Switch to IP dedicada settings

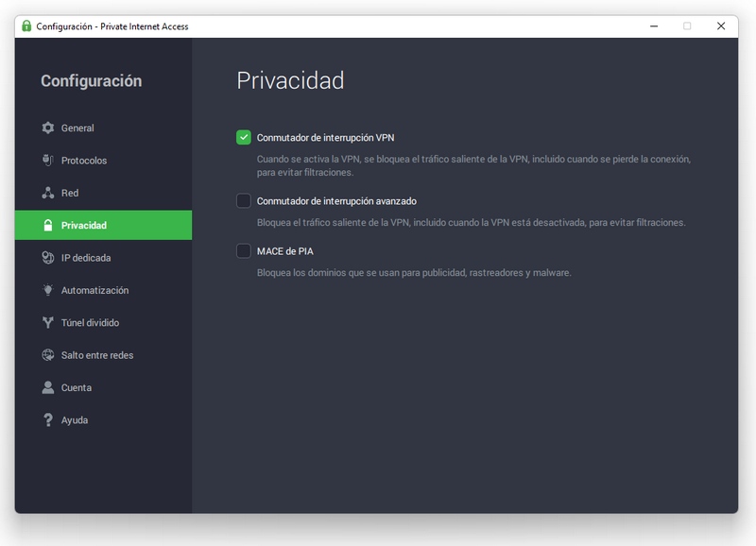click(103, 258)
